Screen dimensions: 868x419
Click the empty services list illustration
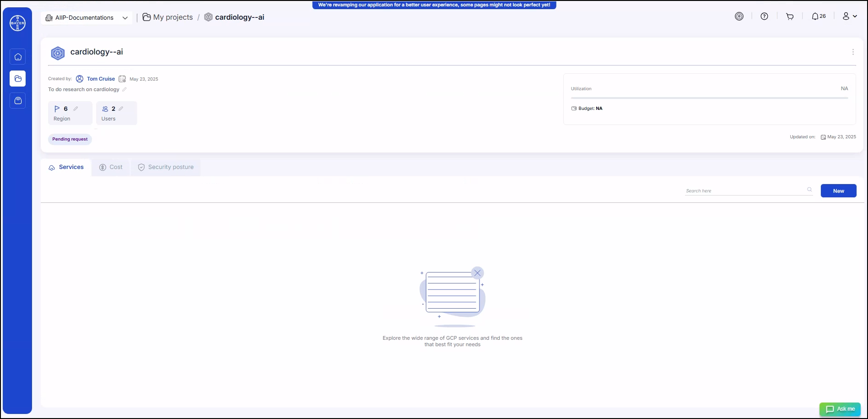pos(452,296)
